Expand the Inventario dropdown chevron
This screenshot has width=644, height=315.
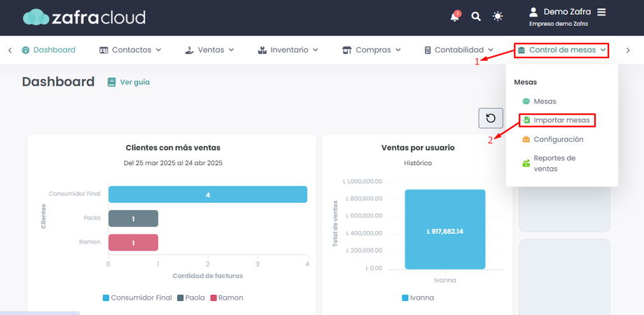click(x=316, y=50)
